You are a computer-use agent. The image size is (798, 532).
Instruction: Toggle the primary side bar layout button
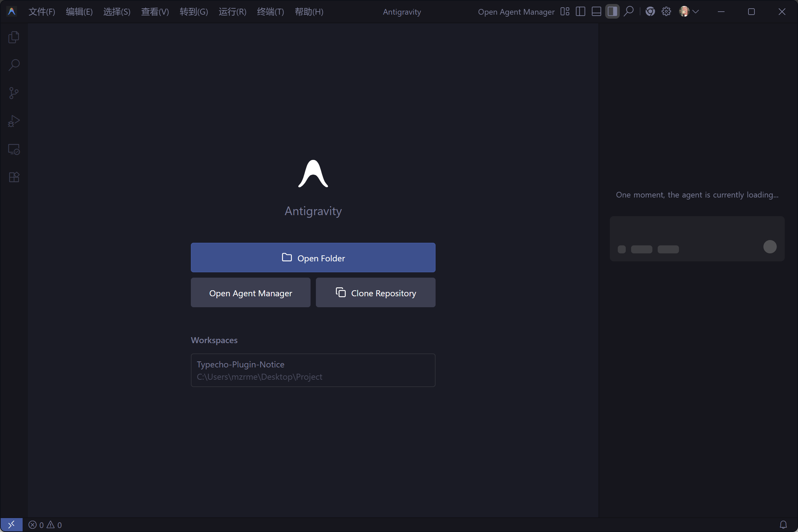click(x=581, y=12)
